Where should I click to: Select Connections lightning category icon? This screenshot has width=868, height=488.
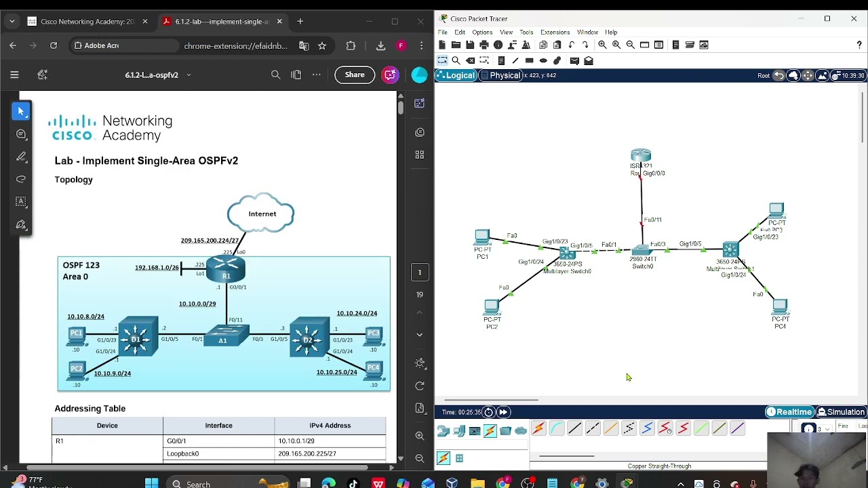[490, 430]
